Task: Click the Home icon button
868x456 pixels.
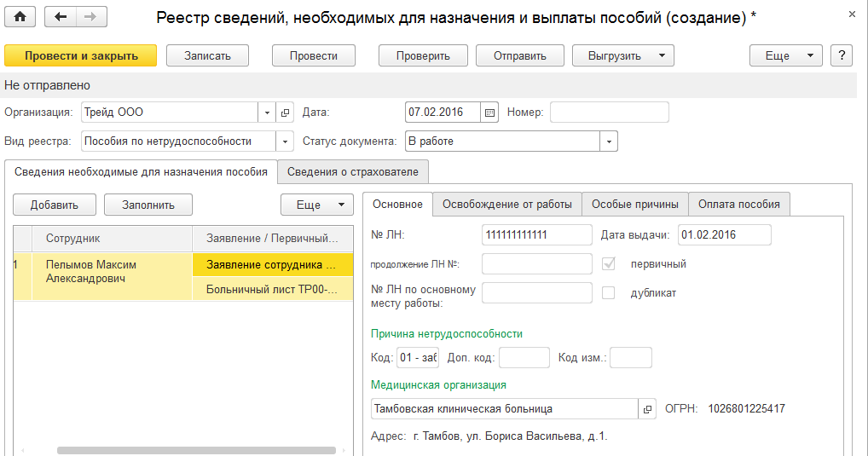Action: point(20,17)
